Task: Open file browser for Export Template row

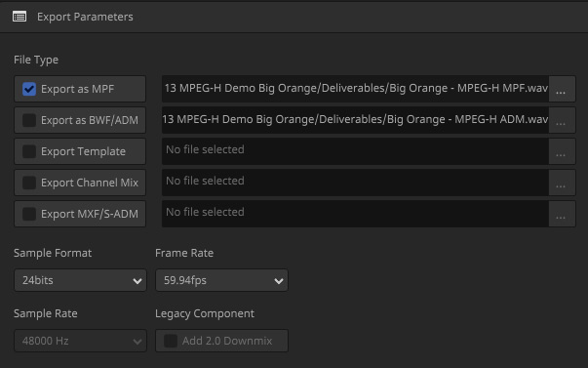Action: click(x=562, y=151)
